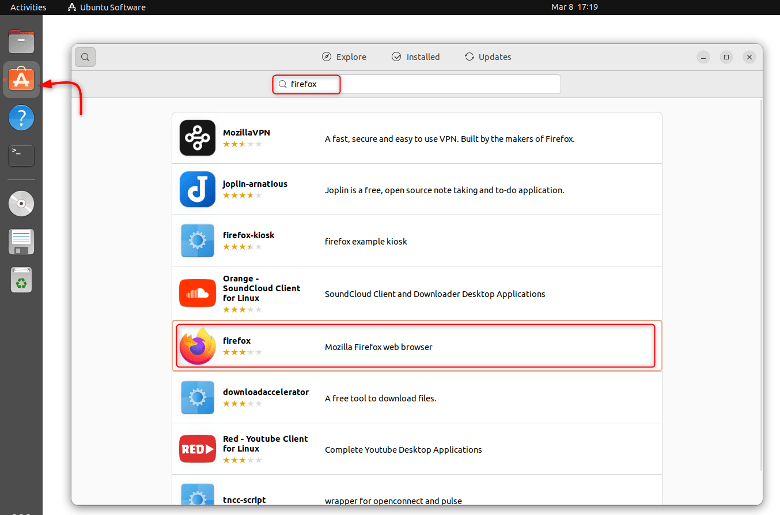Image resolution: width=780 pixels, height=515 pixels.
Task: Click the star rating under firefox-kiosk
Action: coord(242,247)
